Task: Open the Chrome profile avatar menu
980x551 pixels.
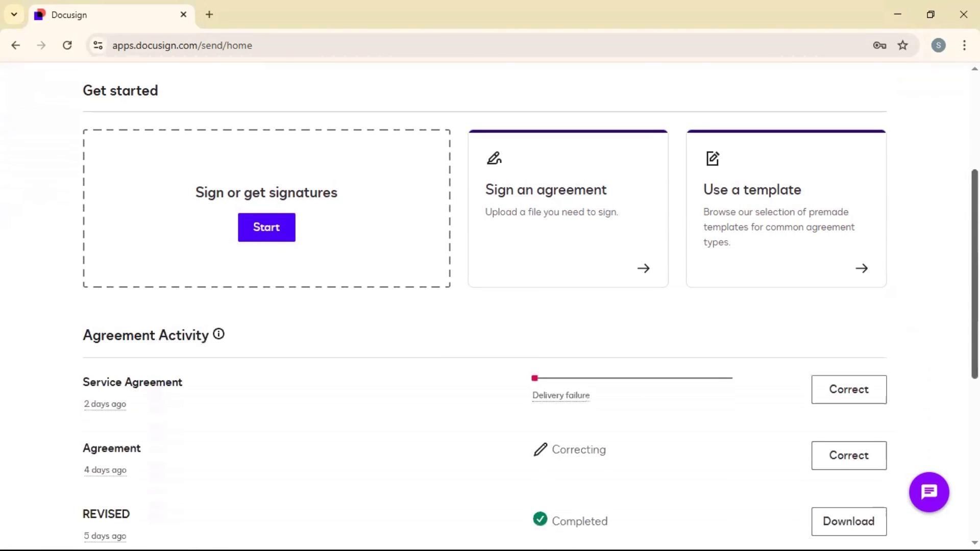Action: pyautogui.click(x=938, y=45)
